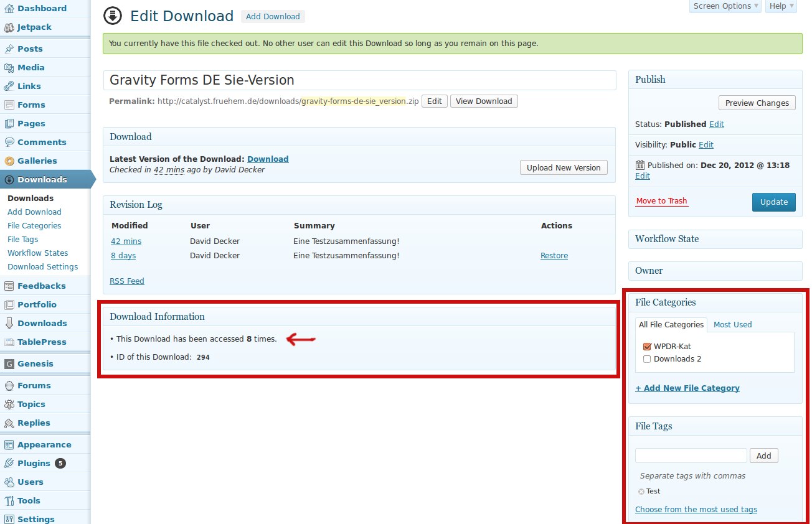Image resolution: width=812 pixels, height=524 pixels.
Task: Click Restore for the 8 days revision
Action: 554,256
